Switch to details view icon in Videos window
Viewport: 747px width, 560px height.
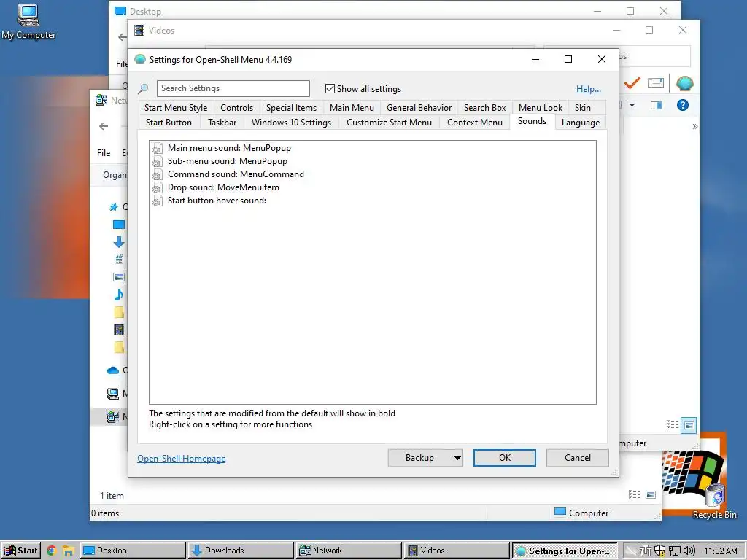672,425
